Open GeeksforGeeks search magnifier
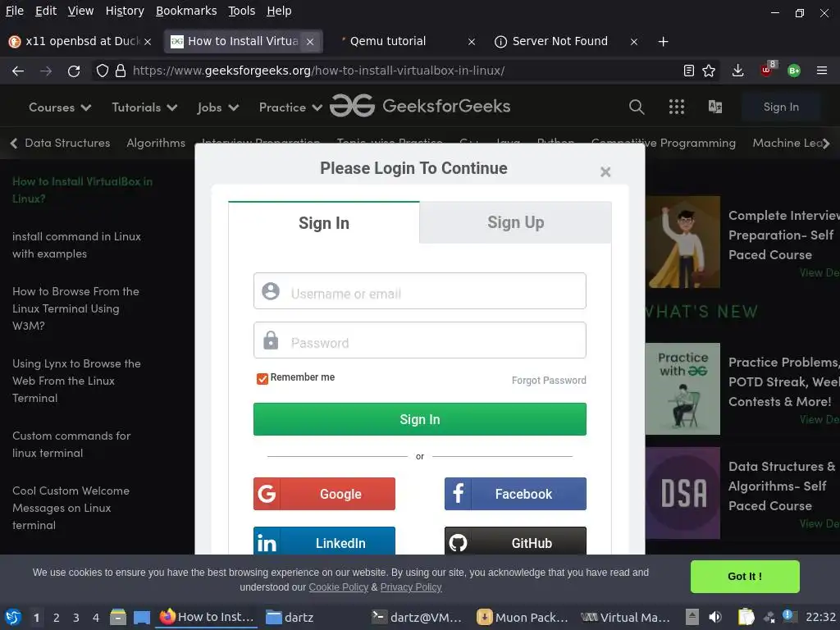 [x=637, y=107]
